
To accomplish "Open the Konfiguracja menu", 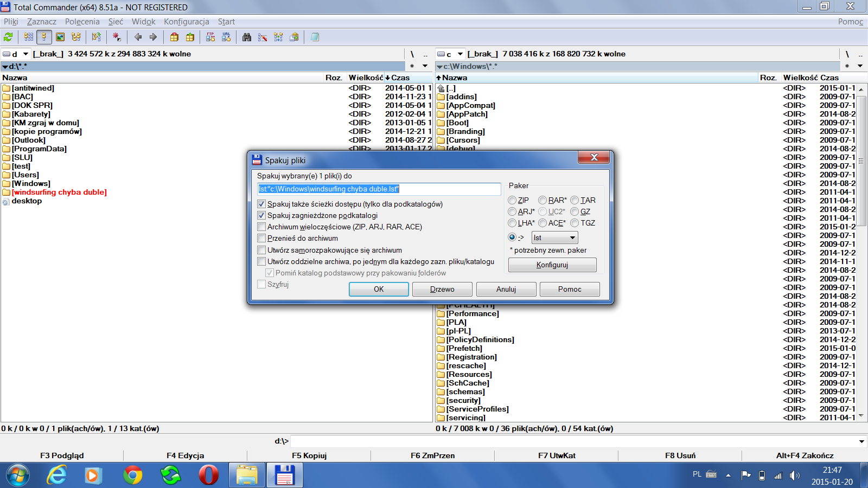I will pyautogui.click(x=186, y=22).
